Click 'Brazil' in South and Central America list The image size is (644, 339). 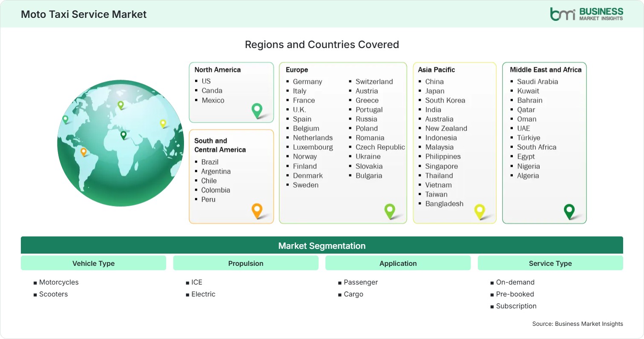[210, 162]
